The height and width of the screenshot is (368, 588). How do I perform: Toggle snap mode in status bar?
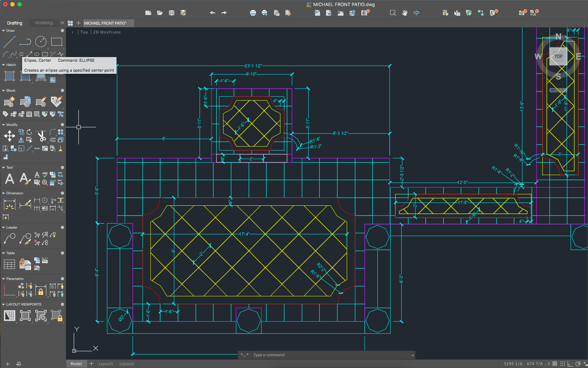(x=563, y=364)
